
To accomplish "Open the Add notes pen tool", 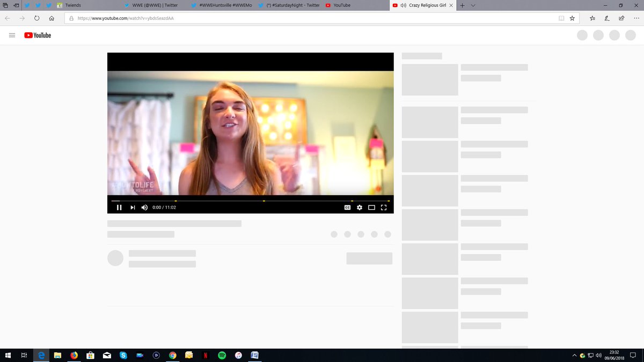I will pyautogui.click(x=607, y=18).
